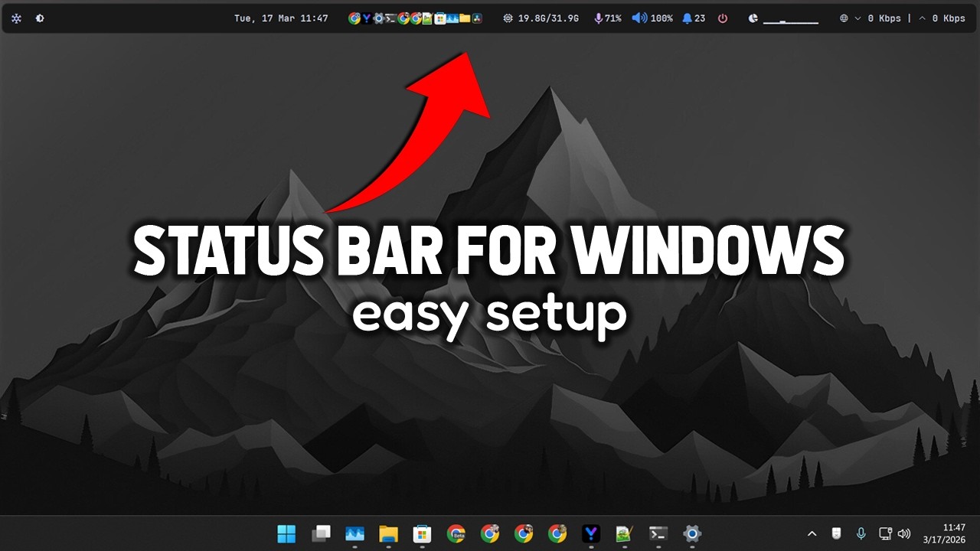
Task: Open Task View on the taskbar
Action: [321, 533]
